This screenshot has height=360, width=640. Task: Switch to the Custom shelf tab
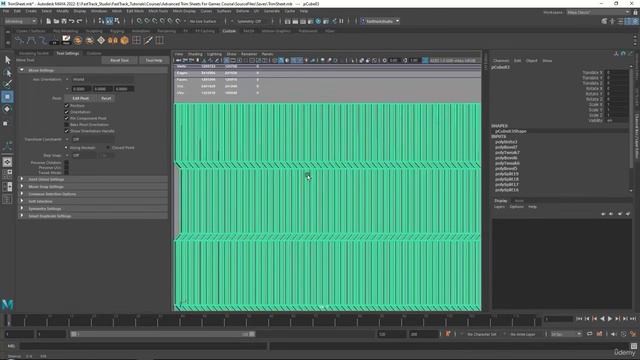pos(229,31)
